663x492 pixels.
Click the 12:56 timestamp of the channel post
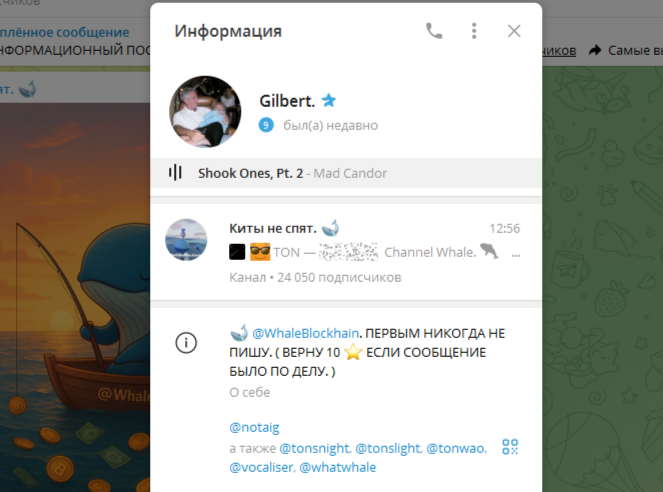click(504, 228)
